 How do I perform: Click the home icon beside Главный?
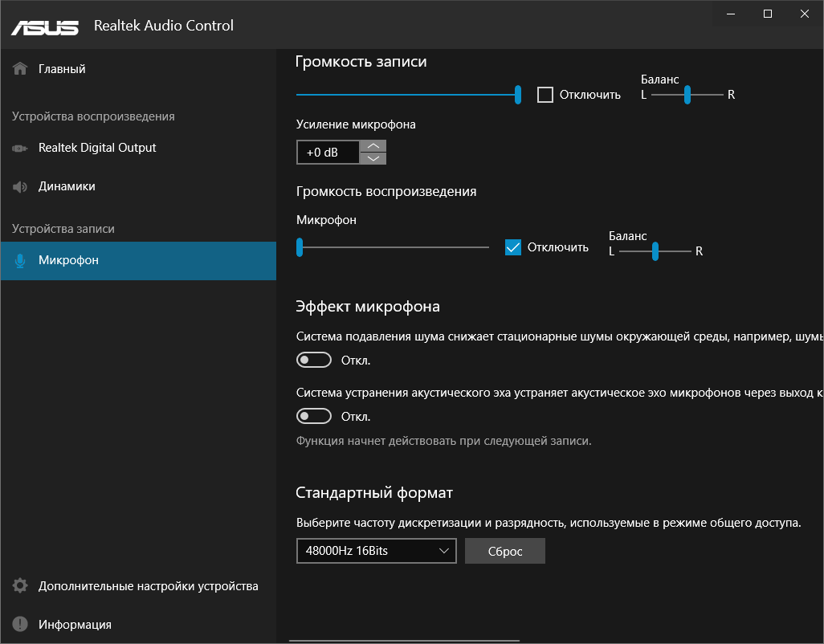tap(21, 69)
